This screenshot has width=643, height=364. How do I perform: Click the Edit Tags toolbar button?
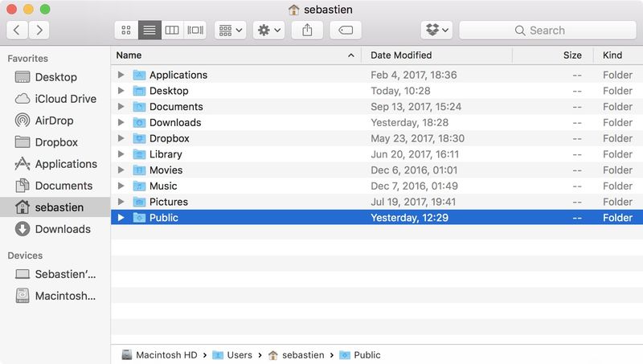click(x=346, y=31)
